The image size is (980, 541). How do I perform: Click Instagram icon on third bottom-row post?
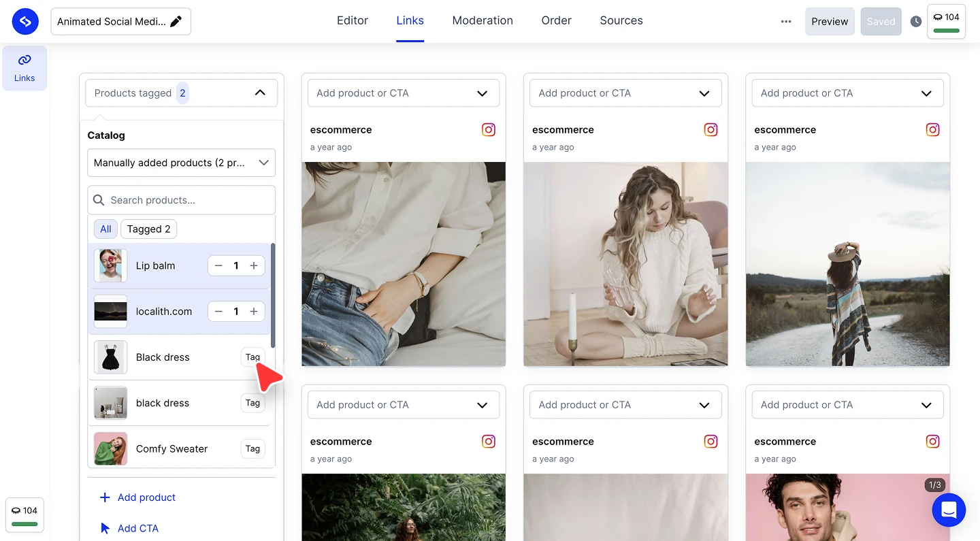(933, 442)
